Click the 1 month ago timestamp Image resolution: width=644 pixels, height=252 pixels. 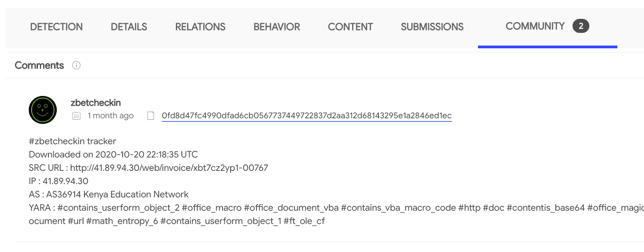click(111, 116)
